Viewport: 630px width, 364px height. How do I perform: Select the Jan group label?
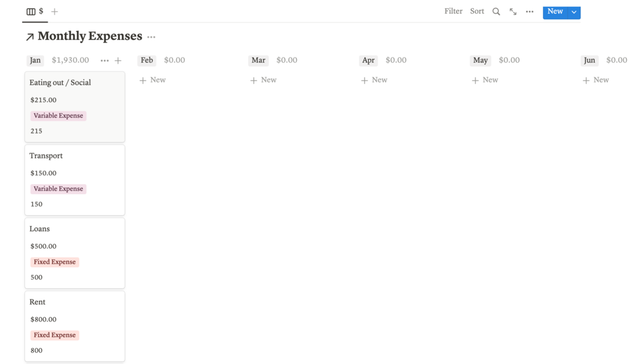click(35, 60)
